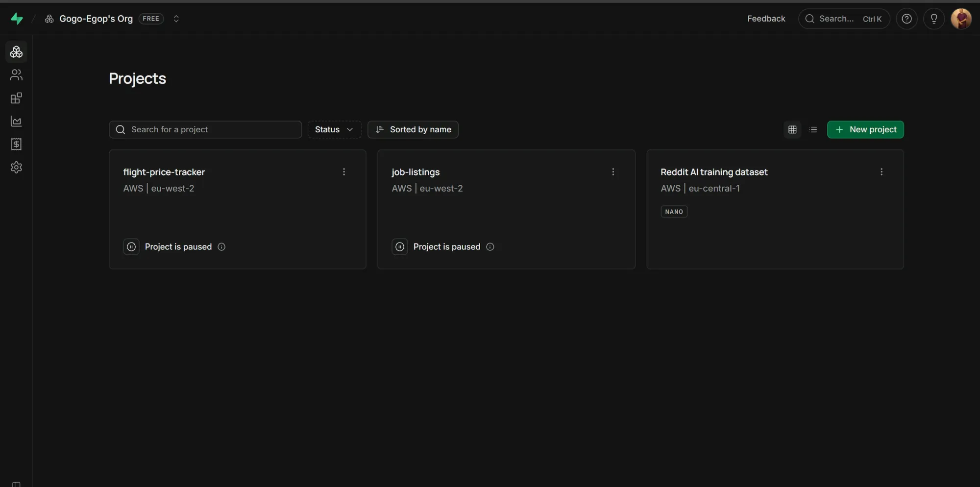Screen dimensions: 980x487
Task: Switch to grid view
Action: tap(792, 129)
